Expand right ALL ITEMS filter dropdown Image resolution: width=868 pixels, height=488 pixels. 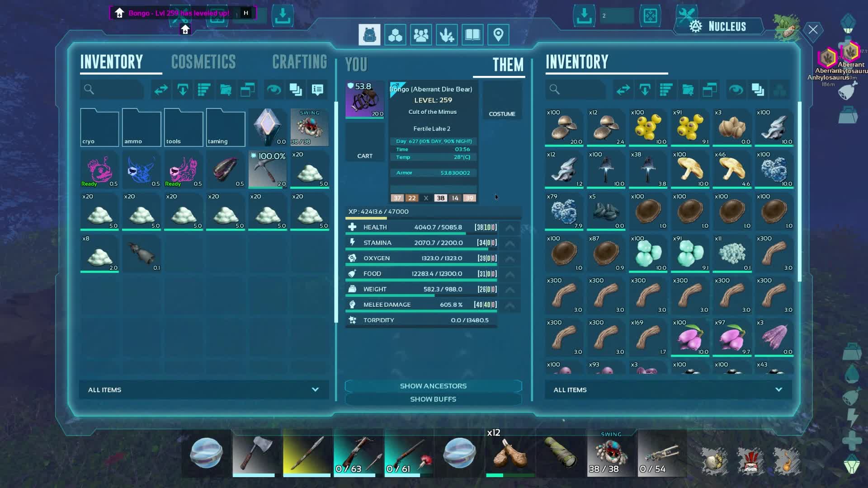click(668, 389)
